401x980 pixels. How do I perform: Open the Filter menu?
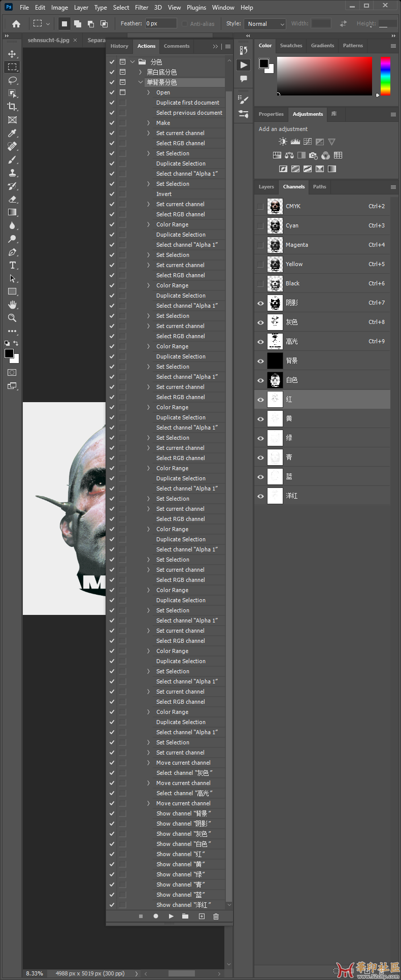click(x=142, y=8)
